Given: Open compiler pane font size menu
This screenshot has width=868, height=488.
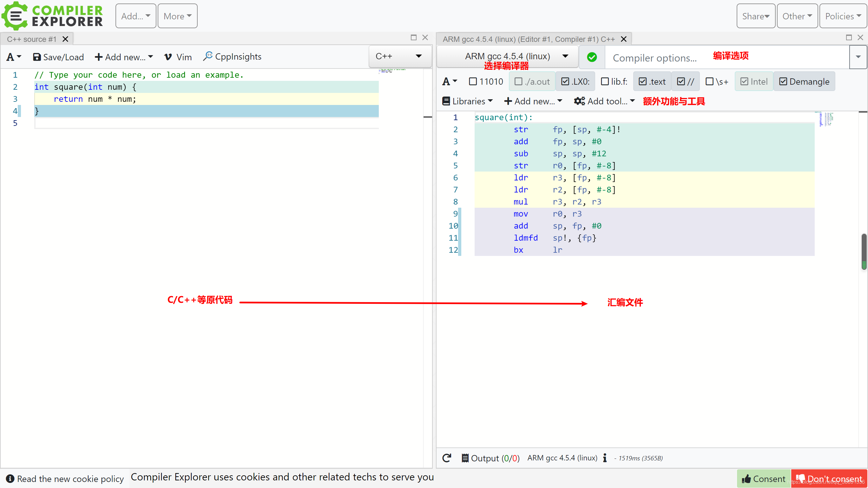Looking at the screenshot, I should point(450,81).
